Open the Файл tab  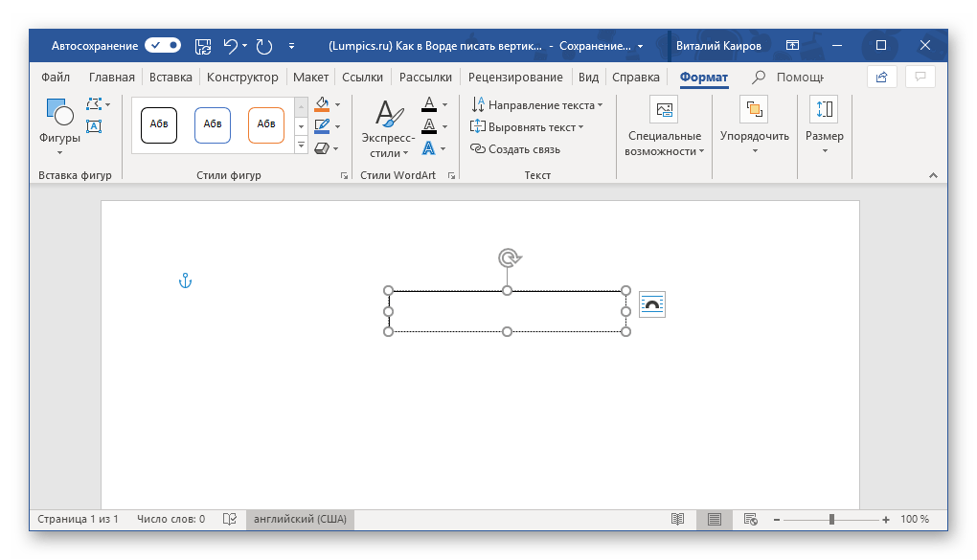(56, 78)
